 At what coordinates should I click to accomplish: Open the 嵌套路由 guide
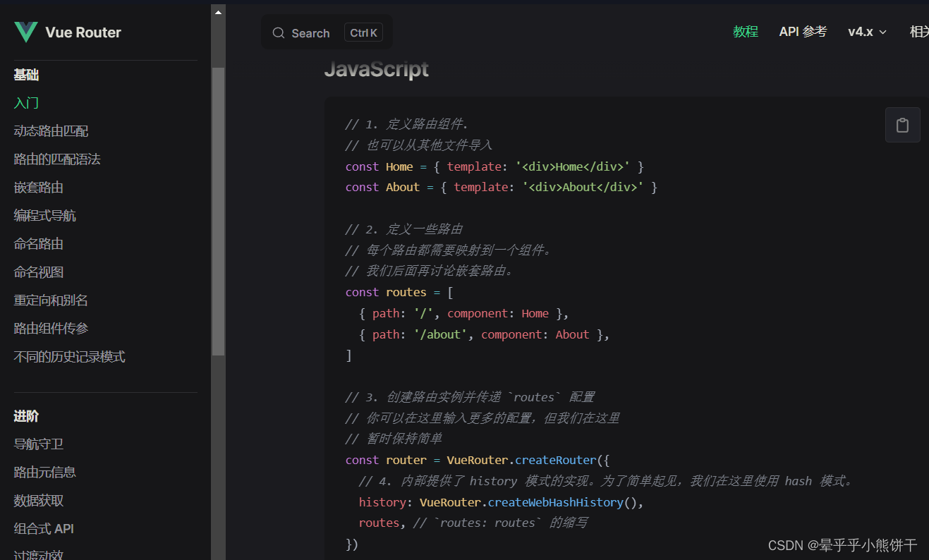(x=44, y=187)
